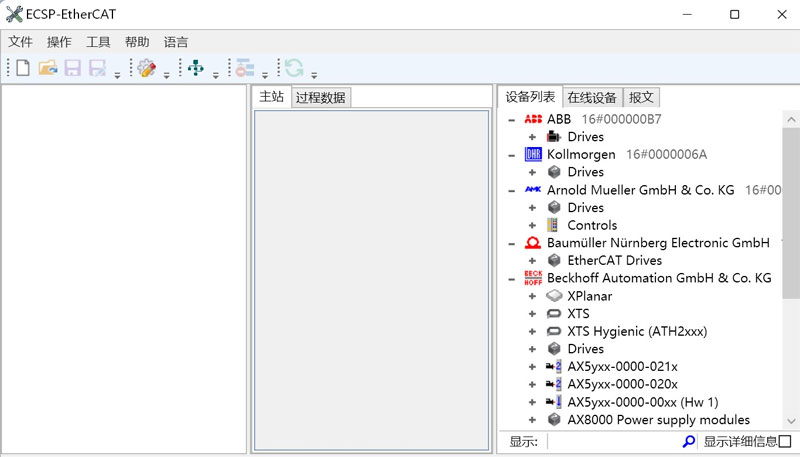
Task: Open the toolbar overflow arrow after Save As
Action: [x=117, y=75]
